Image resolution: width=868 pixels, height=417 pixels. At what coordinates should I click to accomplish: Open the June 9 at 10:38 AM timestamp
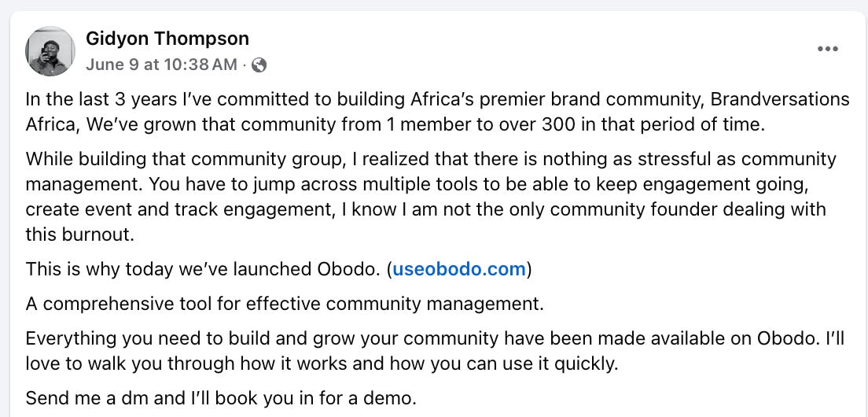161,65
